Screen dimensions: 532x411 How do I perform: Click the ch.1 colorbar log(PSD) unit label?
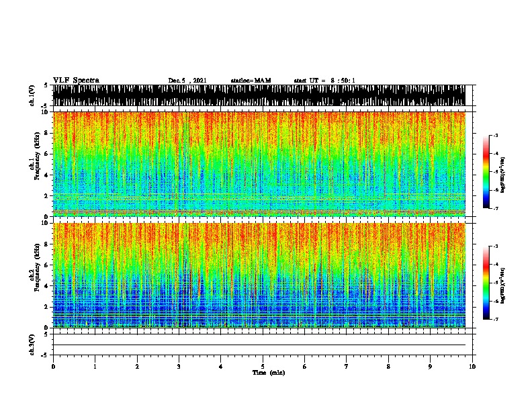coord(503,175)
